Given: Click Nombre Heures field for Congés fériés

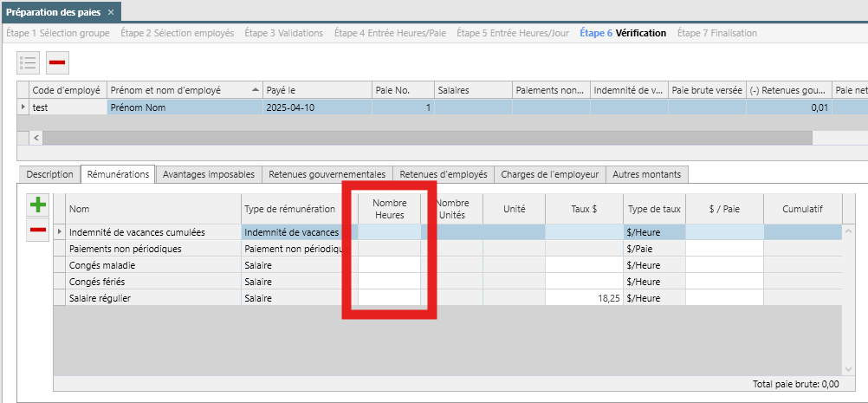Looking at the screenshot, I should tap(389, 281).
